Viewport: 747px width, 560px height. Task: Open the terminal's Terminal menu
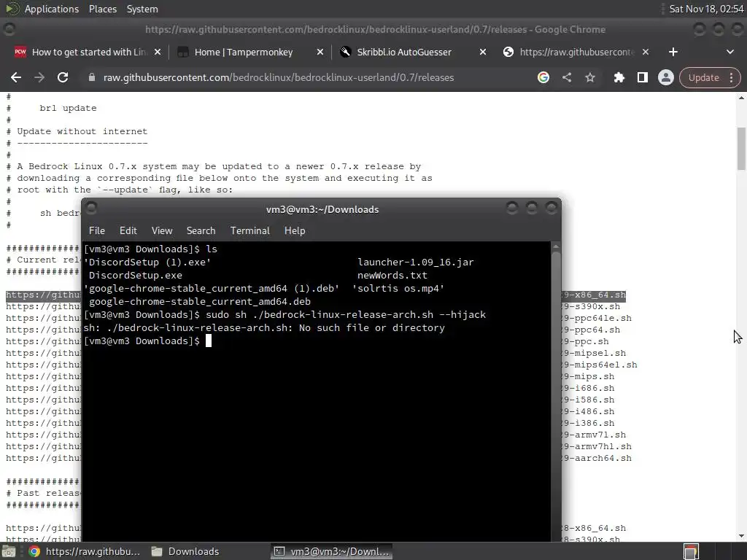point(250,230)
